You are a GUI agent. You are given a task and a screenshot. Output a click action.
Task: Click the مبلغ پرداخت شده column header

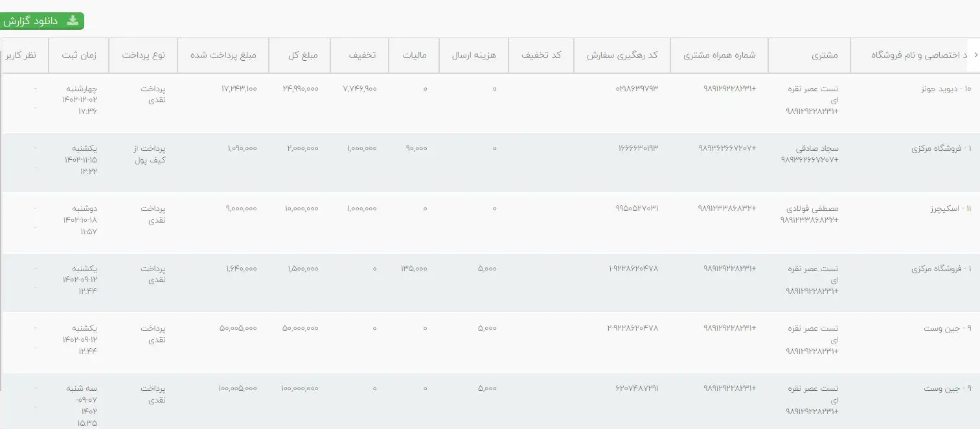click(x=223, y=56)
